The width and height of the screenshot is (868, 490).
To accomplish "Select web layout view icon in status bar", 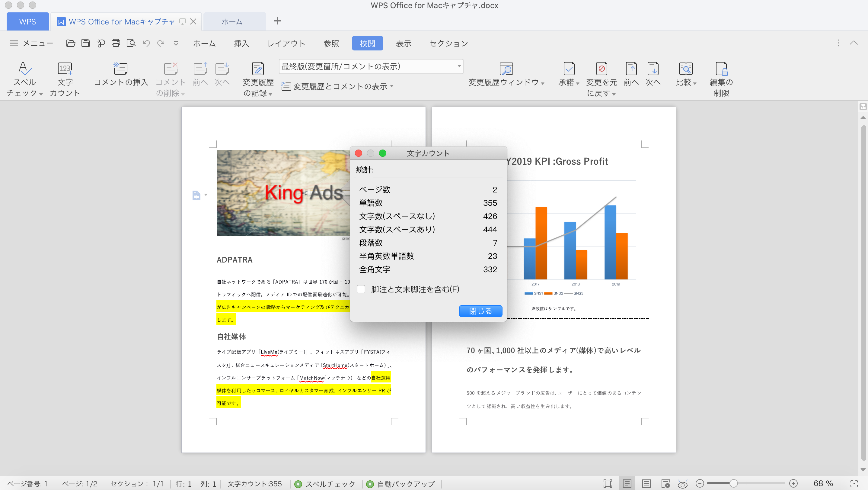I will pyautogui.click(x=665, y=484).
